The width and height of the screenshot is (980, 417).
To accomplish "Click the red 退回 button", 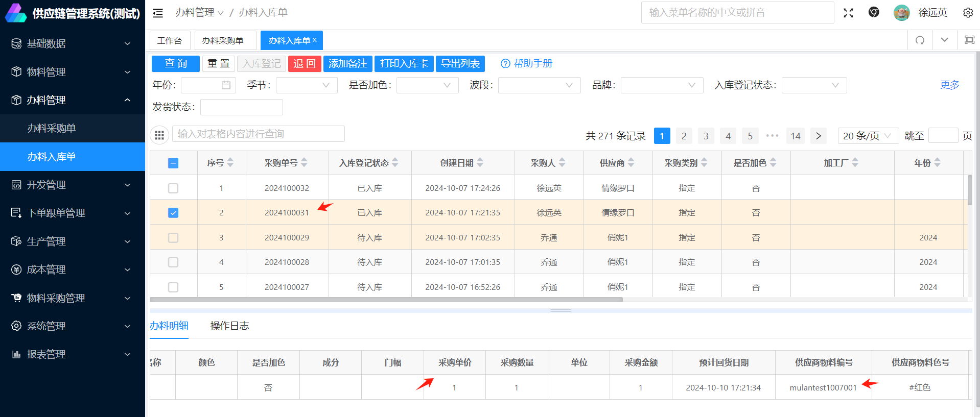I will tap(305, 64).
